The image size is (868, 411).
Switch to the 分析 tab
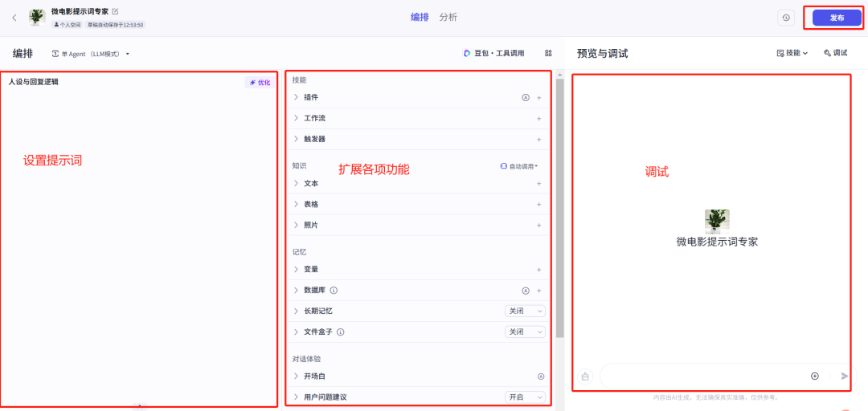(x=448, y=17)
